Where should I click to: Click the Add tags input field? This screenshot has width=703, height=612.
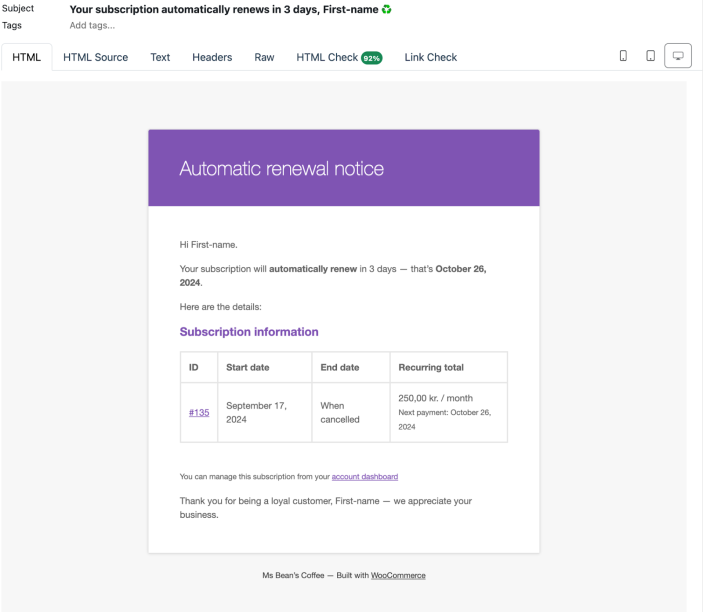[92, 26]
